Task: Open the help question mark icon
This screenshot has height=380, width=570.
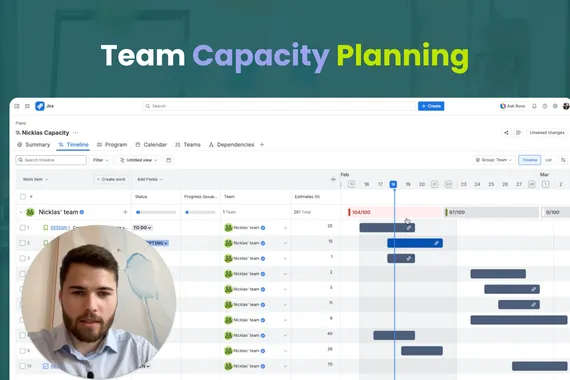Action: pos(545,106)
